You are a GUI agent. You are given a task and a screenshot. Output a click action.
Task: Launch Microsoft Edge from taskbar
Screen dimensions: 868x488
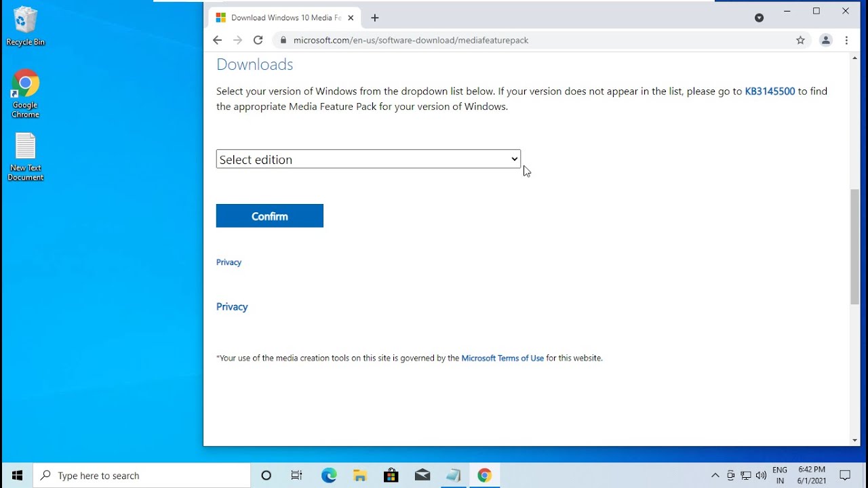coord(329,476)
